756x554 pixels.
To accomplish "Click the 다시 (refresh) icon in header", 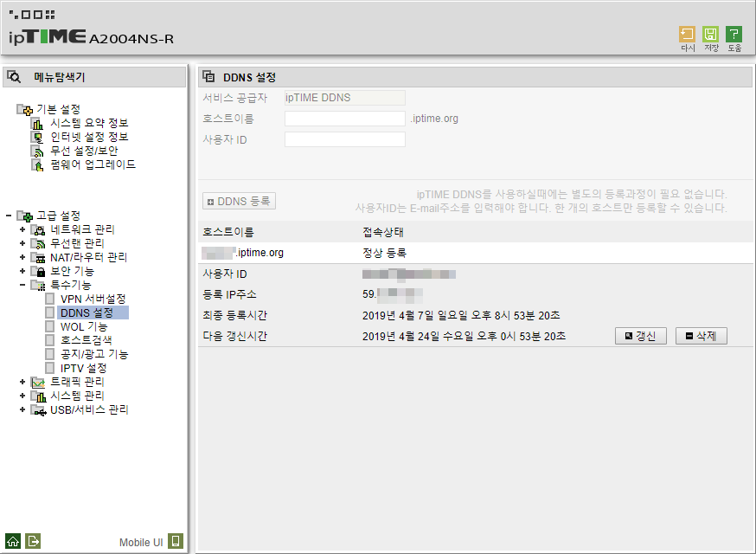I will click(687, 35).
